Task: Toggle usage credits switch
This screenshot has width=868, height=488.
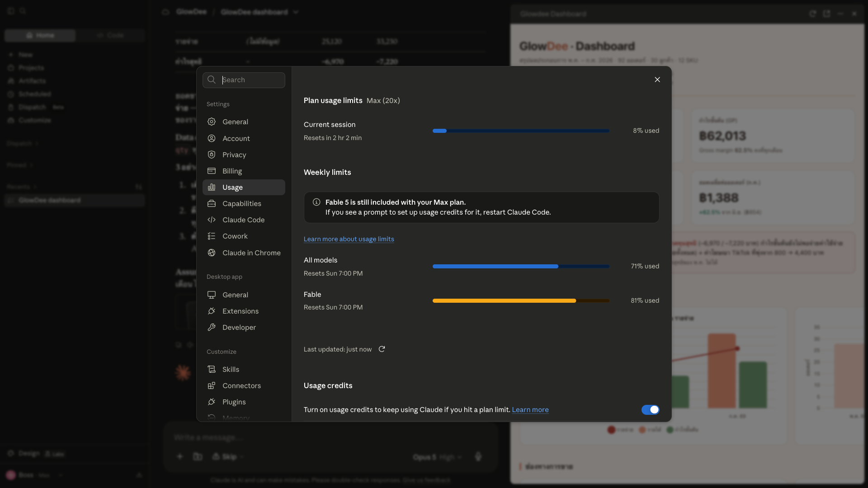Action: tap(650, 410)
